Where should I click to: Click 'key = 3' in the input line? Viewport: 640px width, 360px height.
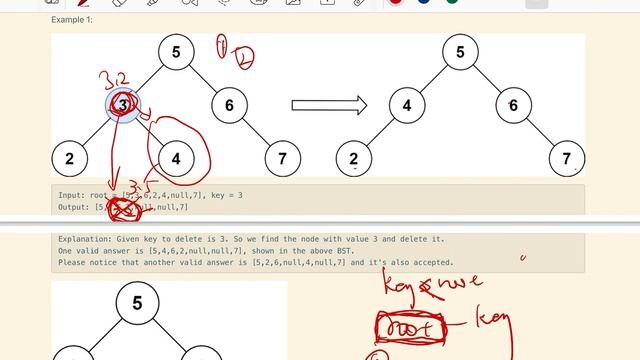point(227,195)
